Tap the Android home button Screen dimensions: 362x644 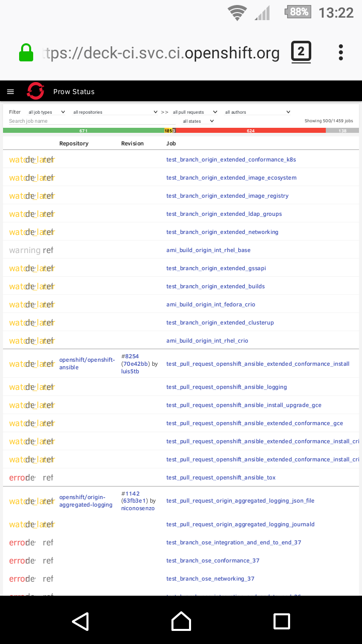click(181, 621)
